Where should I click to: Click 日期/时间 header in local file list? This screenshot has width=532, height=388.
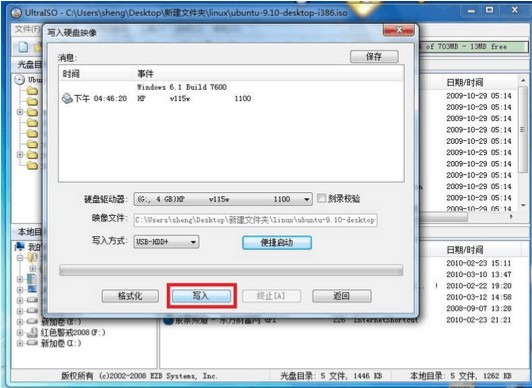[464, 250]
